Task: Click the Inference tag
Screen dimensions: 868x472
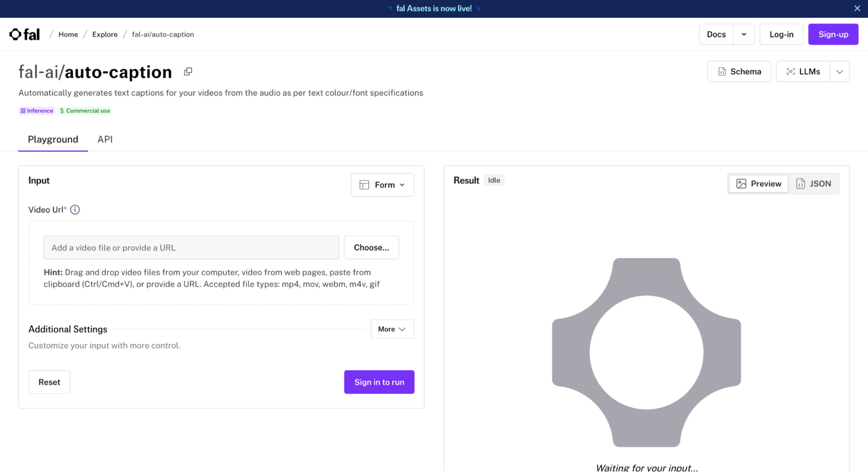Action: click(37, 111)
